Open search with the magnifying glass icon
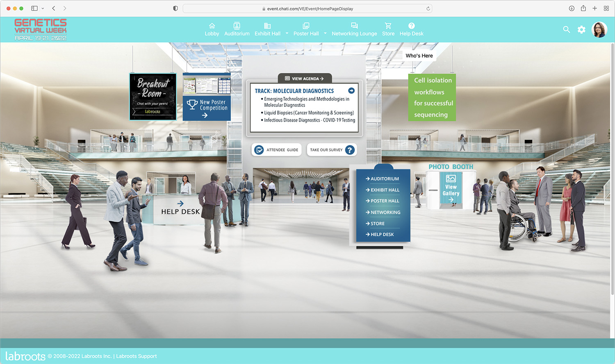Viewport: 615px width, 364px height. click(x=566, y=29)
